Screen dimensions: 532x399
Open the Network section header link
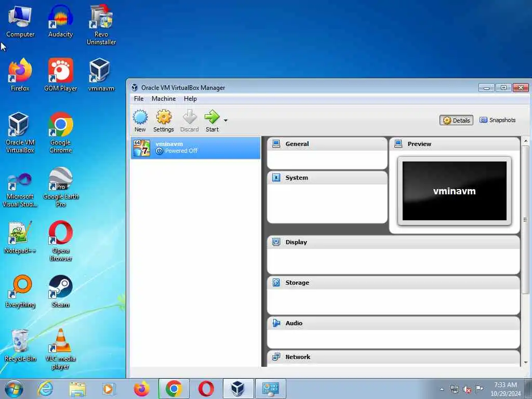tap(298, 357)
